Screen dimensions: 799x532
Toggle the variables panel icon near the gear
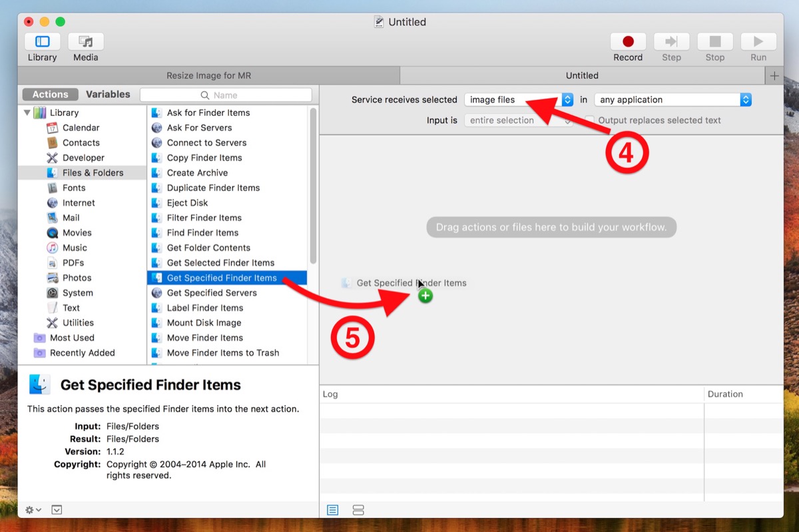(57, 509)
